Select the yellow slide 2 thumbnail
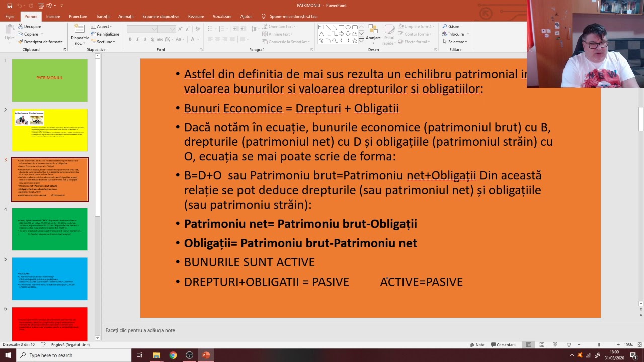The width and height of the screenshot is (644, 362). coord(49,130)
